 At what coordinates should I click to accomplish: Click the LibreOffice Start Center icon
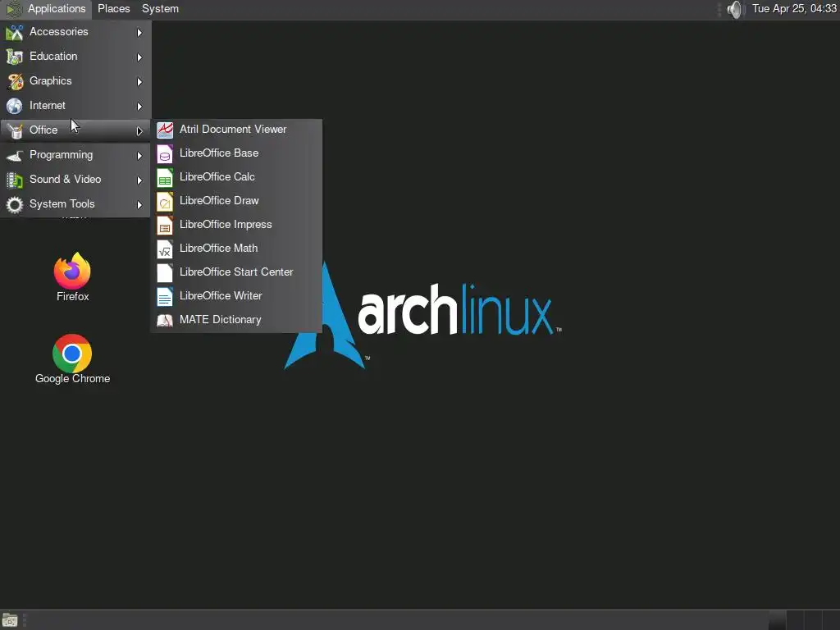[x=164, y=272]
